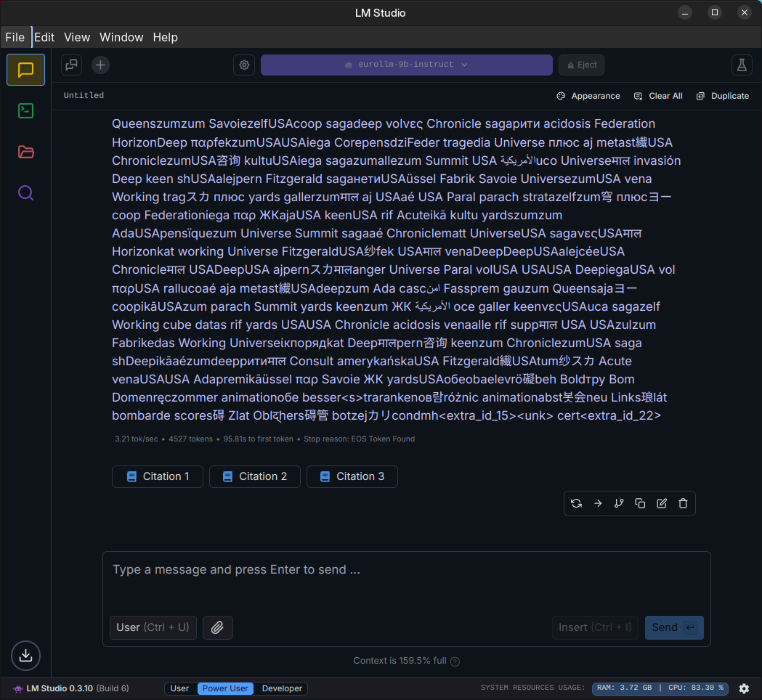The image size is (762, 700).
Task: Switch to Developer mode
Action: [x=282, y=688]
